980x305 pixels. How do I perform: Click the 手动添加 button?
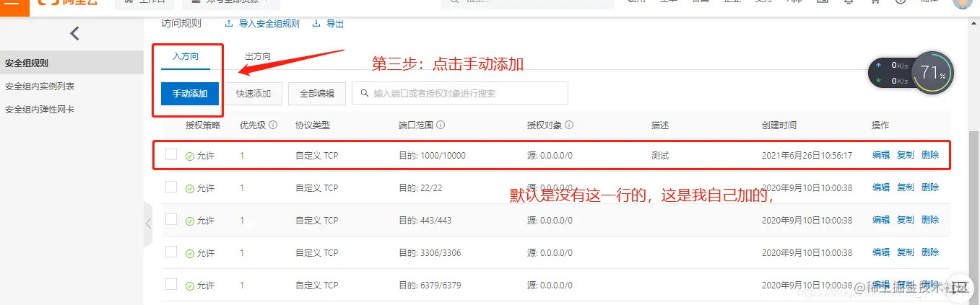tap(190, 94)
